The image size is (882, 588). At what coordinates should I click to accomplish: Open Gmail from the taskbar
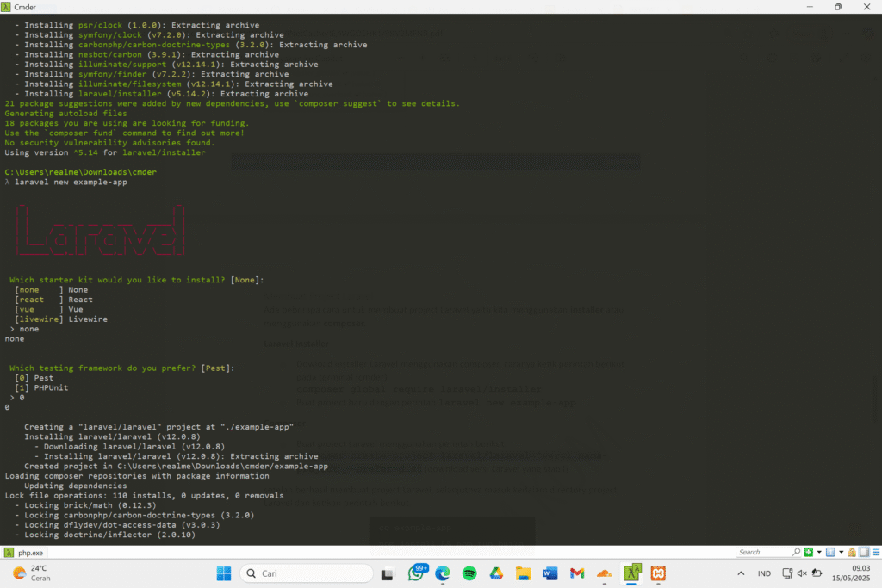(577, 573)
